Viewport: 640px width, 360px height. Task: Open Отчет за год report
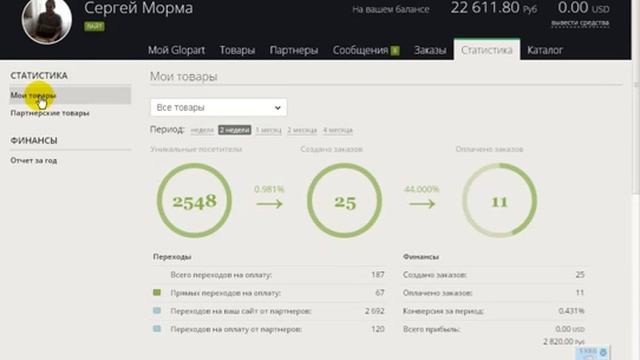[x=33, y=160]
